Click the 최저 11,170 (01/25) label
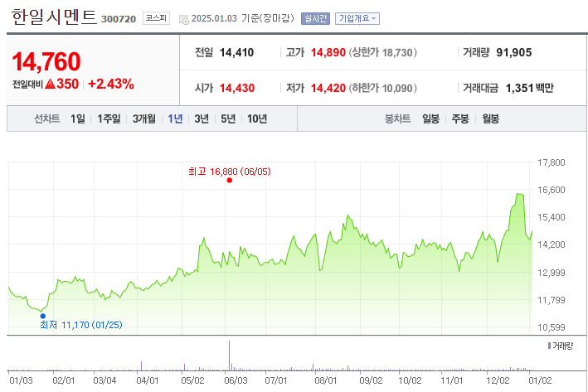Image resolution: width=588 pixels, height=392 pixels. 81,325
